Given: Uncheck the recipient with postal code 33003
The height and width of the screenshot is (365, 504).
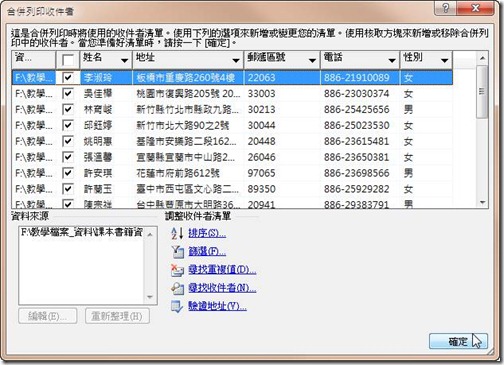Looking at the screenshot, I should point(68,94).
